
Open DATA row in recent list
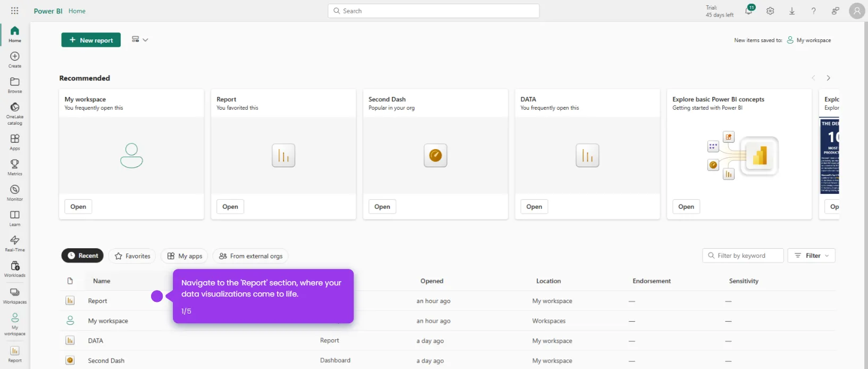point(96,341)
